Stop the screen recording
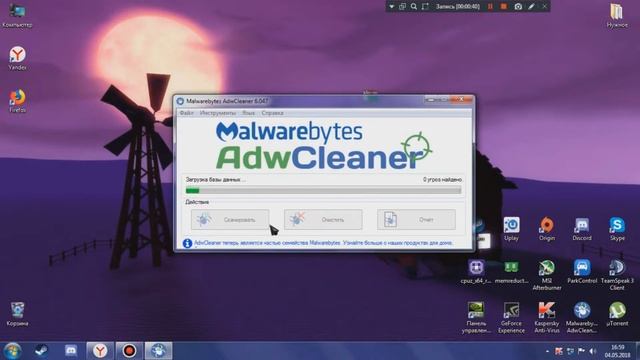Image resolution: width=640 pixels, height=360 pixels. [x=504, y=7]
